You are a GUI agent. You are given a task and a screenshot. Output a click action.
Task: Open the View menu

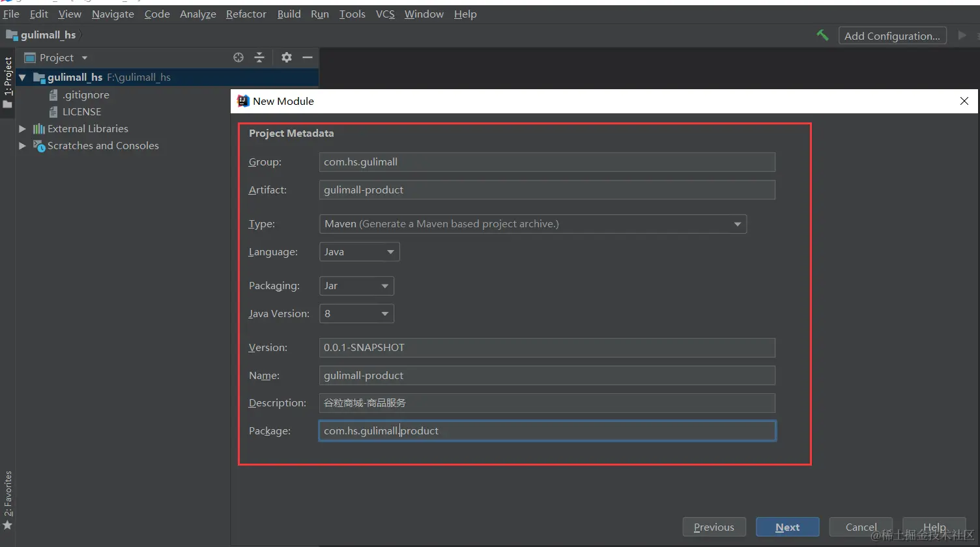pos(70,14)
